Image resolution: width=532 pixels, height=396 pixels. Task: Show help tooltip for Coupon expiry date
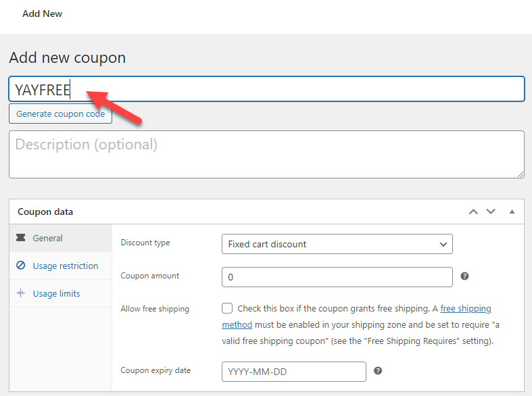point(378,371)
